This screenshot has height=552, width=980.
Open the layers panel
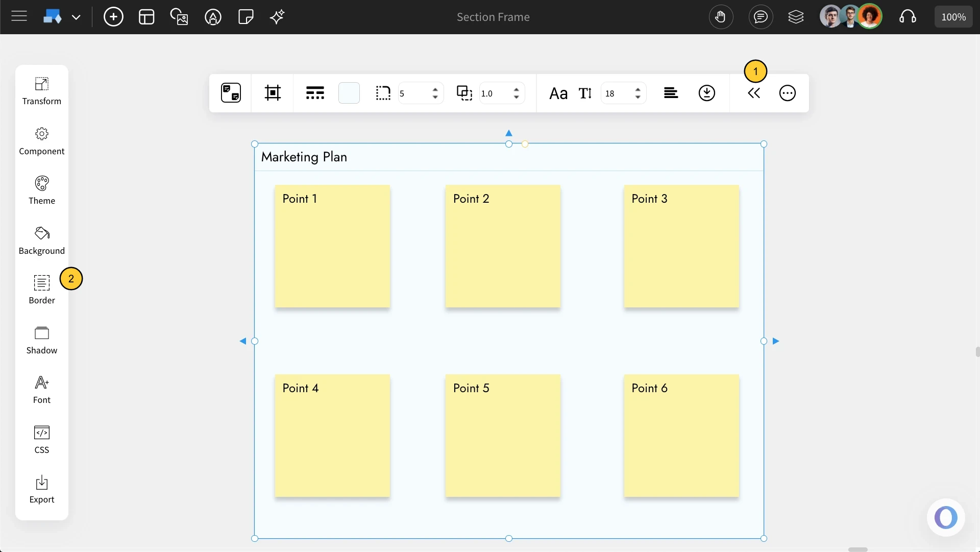(x=796, y=17)
